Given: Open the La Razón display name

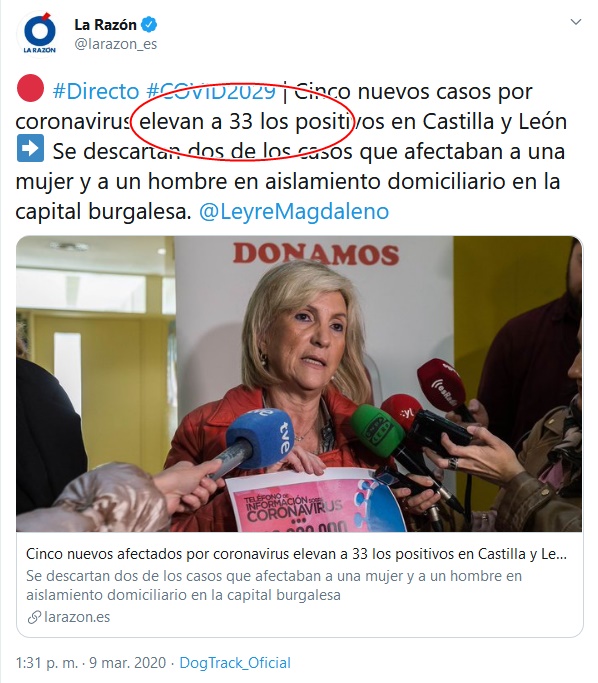Looking at the screenshot, I should [105, 25].
